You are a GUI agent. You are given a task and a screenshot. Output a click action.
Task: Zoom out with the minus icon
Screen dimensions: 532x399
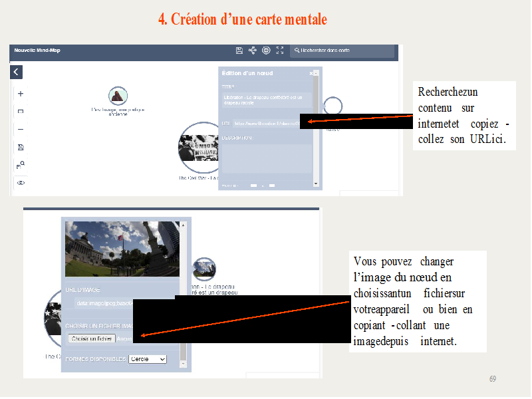21,130
